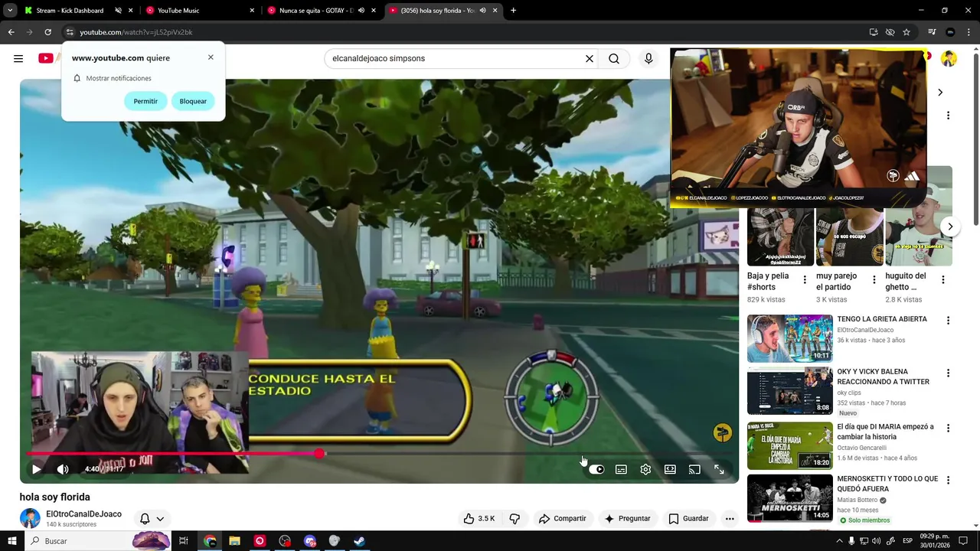The height and width of the screenshot is (551, 980).
Task: Close the notification permission popup
Action: (x=211, y=57)
